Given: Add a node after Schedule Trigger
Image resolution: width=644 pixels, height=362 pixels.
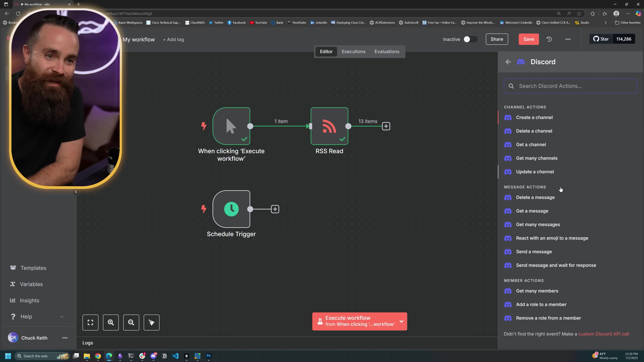Looking at the screenshot, I should [x=275, y=209].
